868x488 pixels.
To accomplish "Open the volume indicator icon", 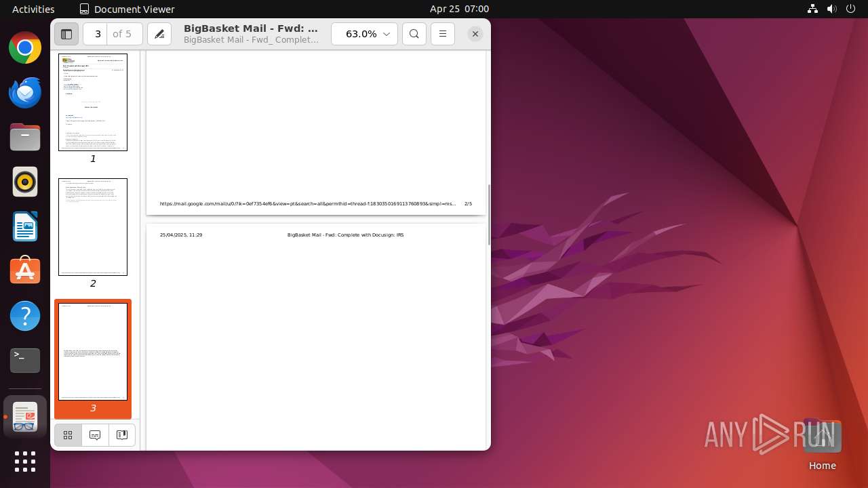I will [x=831, y=9].
